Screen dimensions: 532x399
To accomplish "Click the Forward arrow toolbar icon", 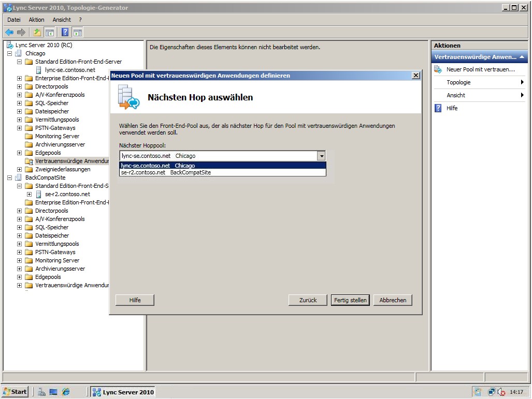I will pyautogui.click(x=21, y=33).
